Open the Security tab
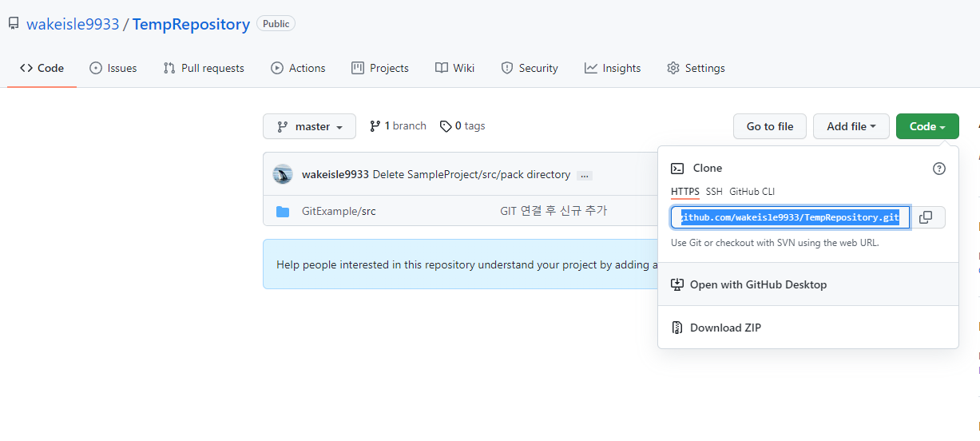Screen dimensions: 980x441 point(530,68)
